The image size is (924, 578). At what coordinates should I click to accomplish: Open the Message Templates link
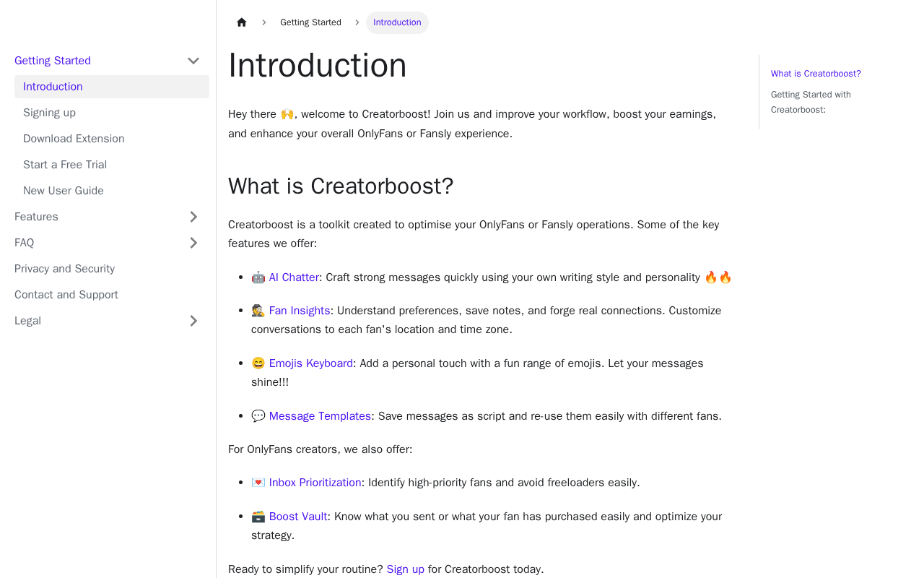pos(320,416)
